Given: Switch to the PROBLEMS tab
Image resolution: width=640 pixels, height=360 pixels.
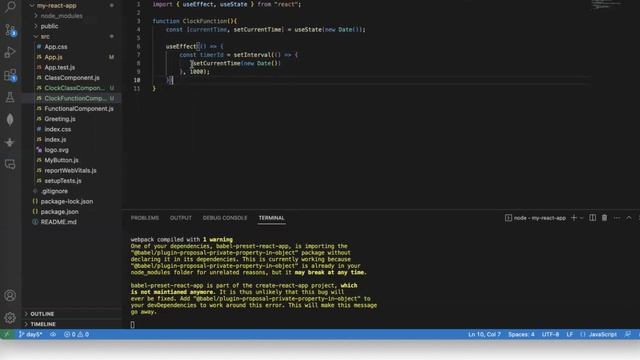Looking at the screenshot, I should click(144, 218).
